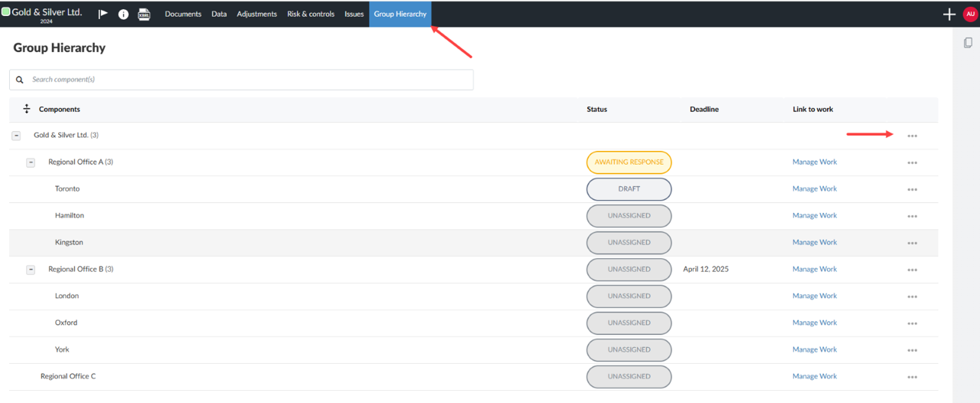Click the Unassigned status badge for Oxford
980x403 pixels.
tap(629, 323)
